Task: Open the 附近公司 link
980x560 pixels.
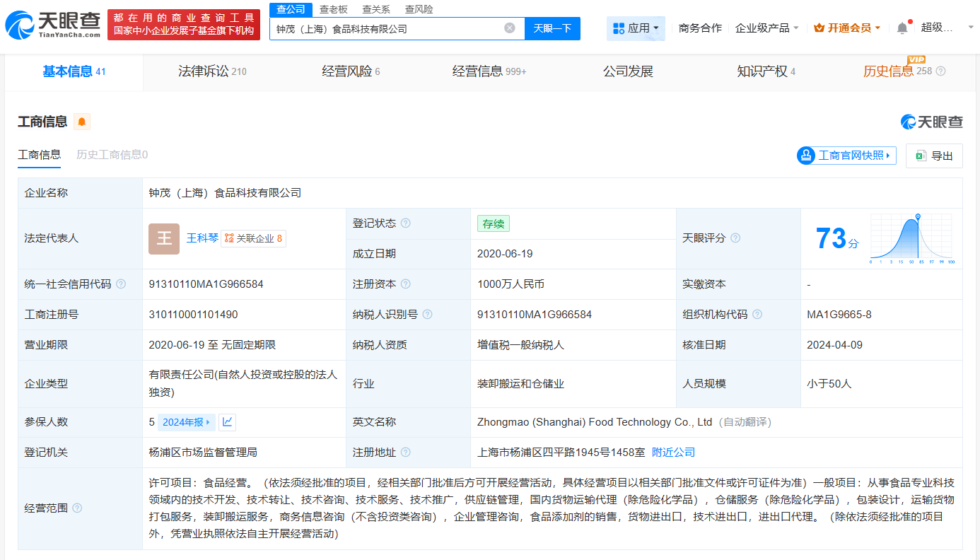Action: [x=675, y=452]
